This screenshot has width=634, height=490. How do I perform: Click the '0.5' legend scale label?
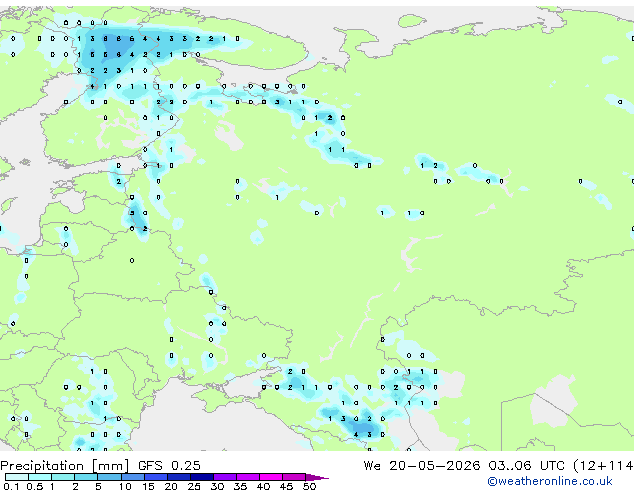click(35, 486)
